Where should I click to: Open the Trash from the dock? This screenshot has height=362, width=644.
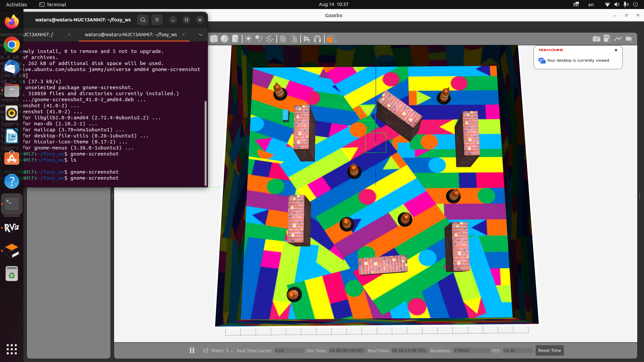point(12,274)
